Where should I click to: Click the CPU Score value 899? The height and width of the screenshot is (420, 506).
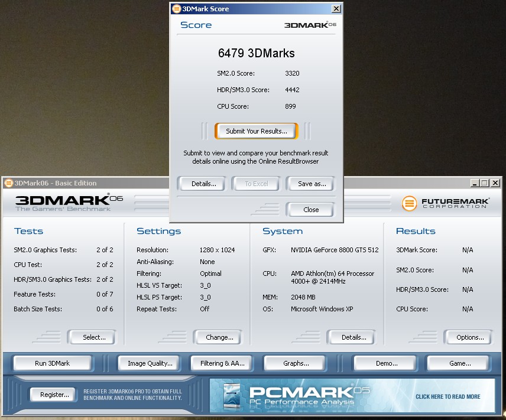[290, 106]
